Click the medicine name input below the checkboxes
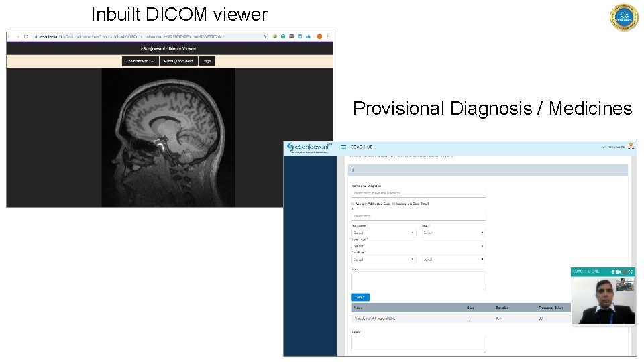 pos(418,215)
